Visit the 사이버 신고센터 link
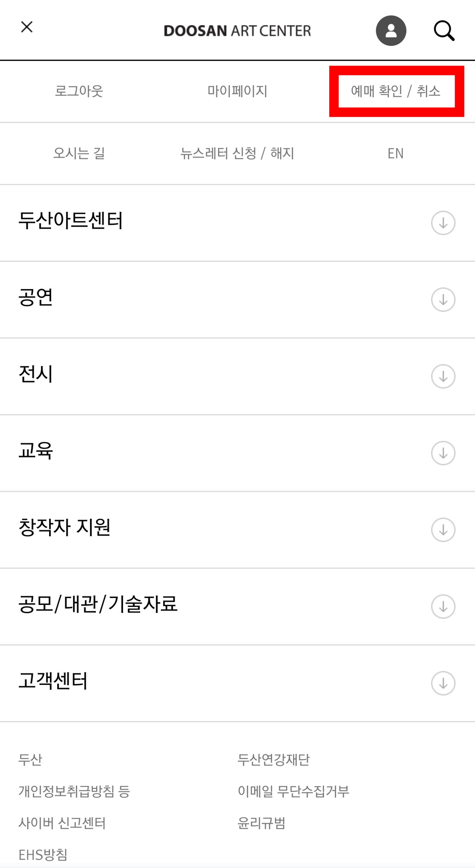 pos(62,823)
